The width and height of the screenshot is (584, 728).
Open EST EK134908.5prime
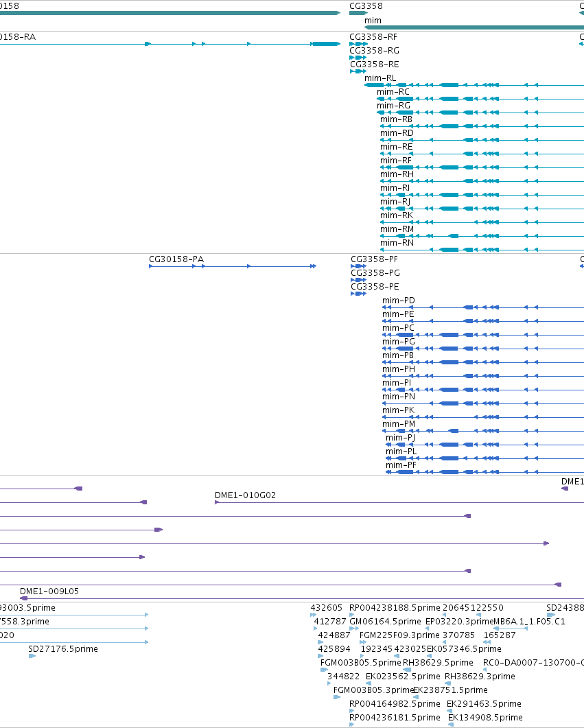(x=485, y=718)
